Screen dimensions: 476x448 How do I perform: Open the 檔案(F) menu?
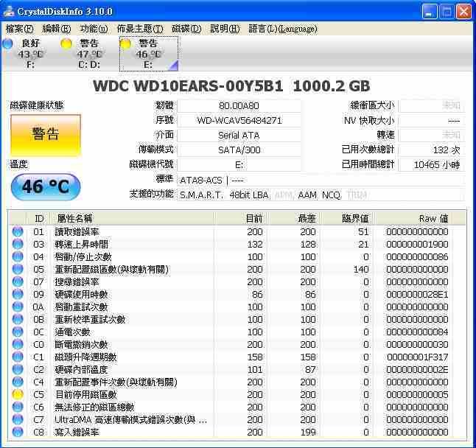[x=19, y=29]
